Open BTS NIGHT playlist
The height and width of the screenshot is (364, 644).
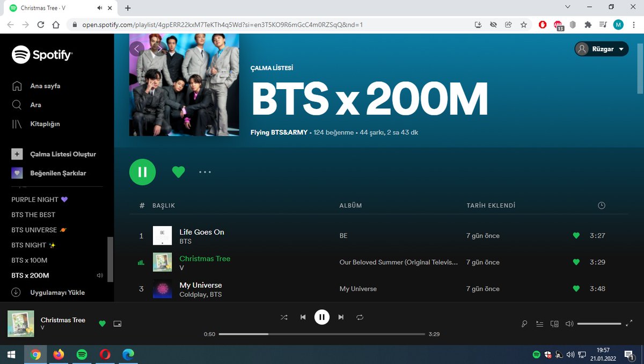click(34, 245)
